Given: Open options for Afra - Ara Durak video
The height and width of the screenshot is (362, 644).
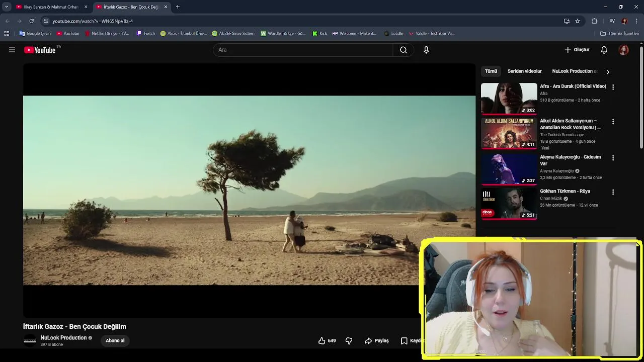Looking at the screenshot, I should click(613, 87).
